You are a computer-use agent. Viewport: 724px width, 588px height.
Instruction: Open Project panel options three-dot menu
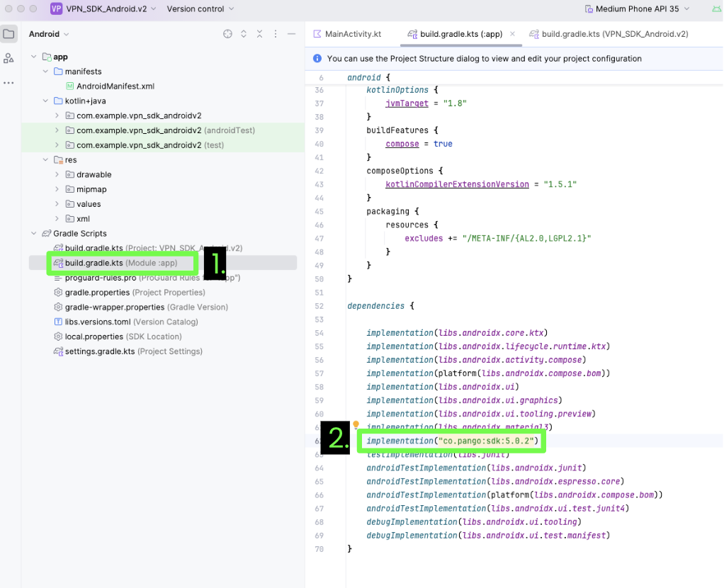pyautogui.click(x=276, y=34)
